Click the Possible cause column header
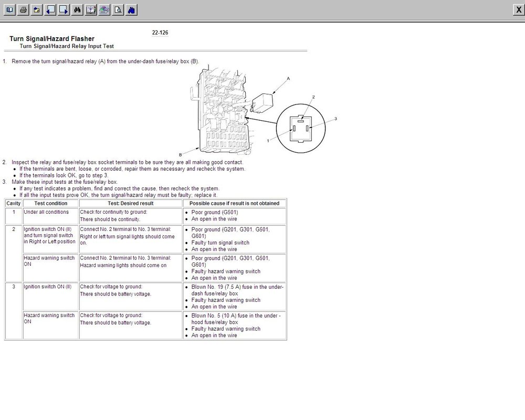 pos(234,203)
